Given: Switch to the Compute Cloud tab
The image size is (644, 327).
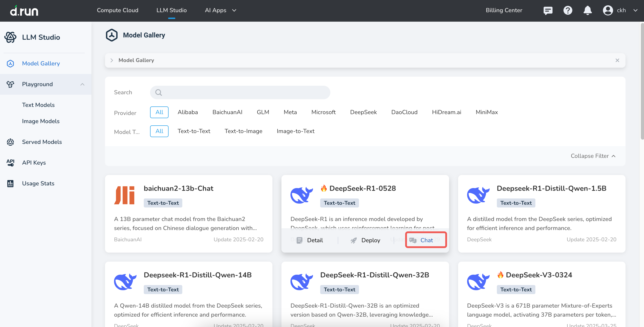Looking at the screenshot, I should tap(117, 11).
